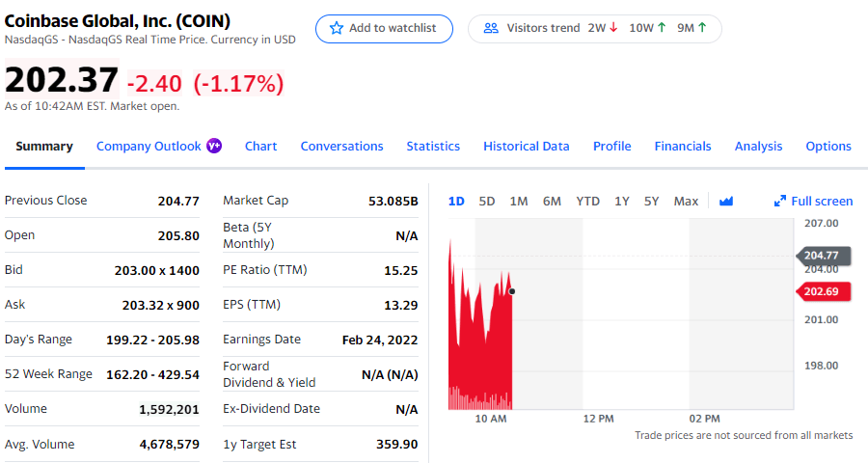Click the red down arrow beside 2W
This screenshot has height=463, width=868.
coord(613,28)
